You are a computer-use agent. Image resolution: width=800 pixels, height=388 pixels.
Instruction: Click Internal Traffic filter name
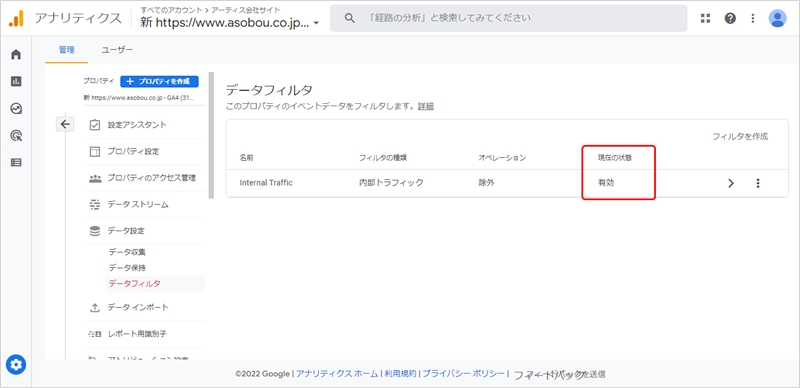point(266,183)
